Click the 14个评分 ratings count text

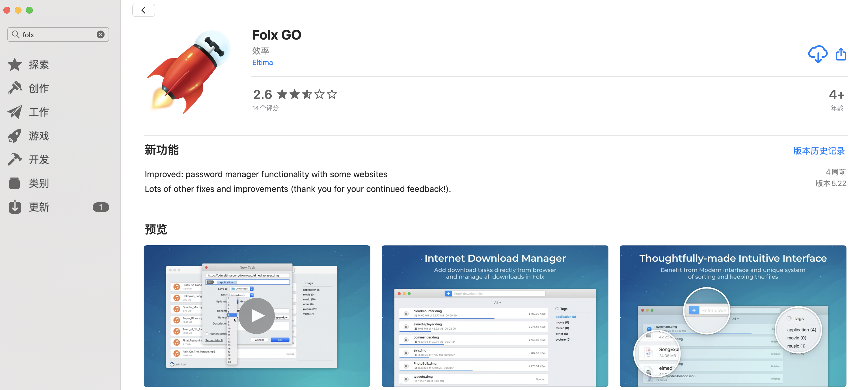(265, 108)
